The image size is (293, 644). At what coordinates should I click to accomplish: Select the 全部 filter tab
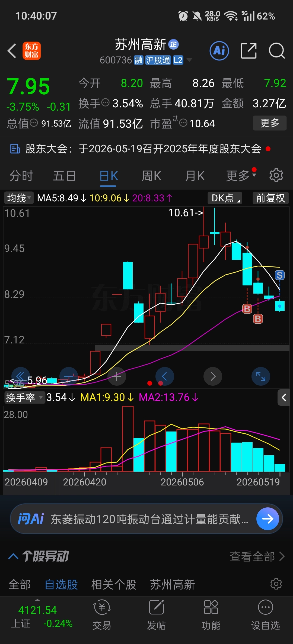tap(20, 584)
